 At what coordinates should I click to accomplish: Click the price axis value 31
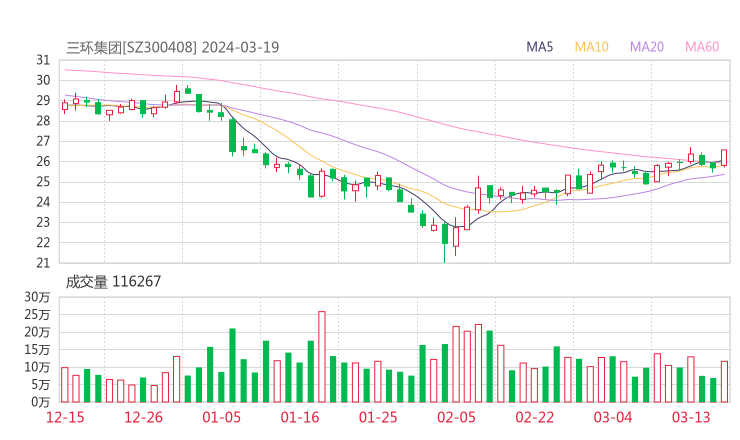pyautogui.click(x=43, y=60)
